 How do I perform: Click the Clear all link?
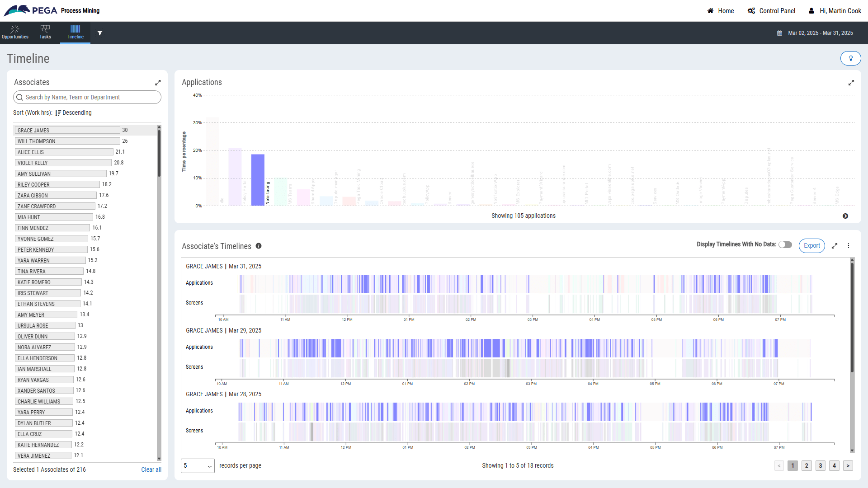point(151,469)
